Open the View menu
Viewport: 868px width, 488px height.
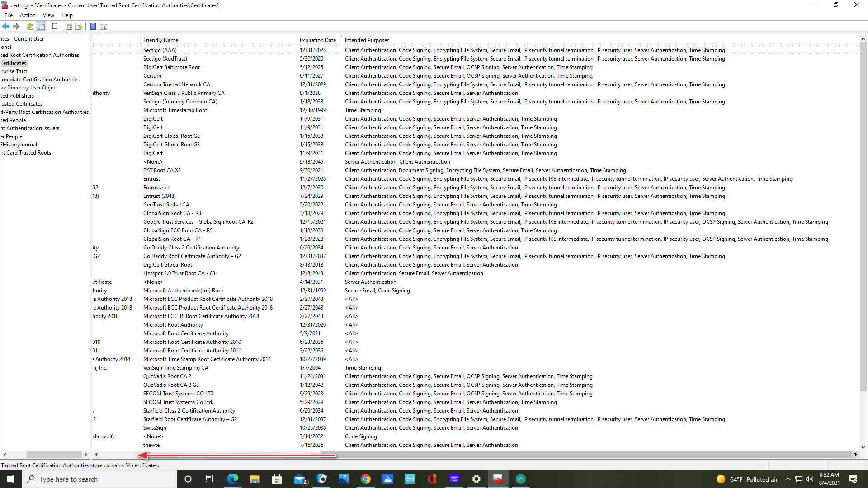48,15
